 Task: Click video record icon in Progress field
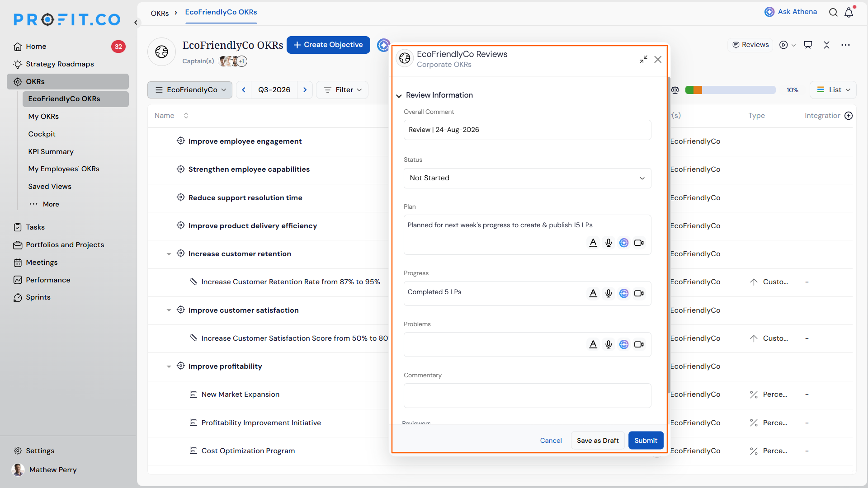pyautogui.click(x=639, y=293)
